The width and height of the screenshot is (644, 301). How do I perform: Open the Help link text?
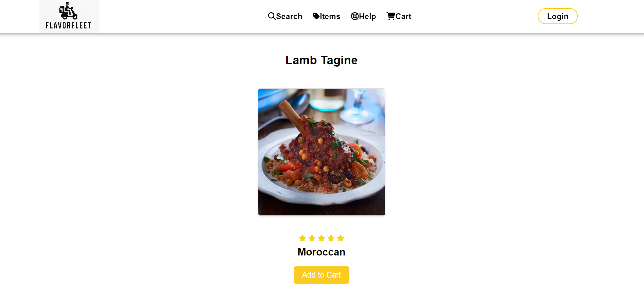pos(367,16)
